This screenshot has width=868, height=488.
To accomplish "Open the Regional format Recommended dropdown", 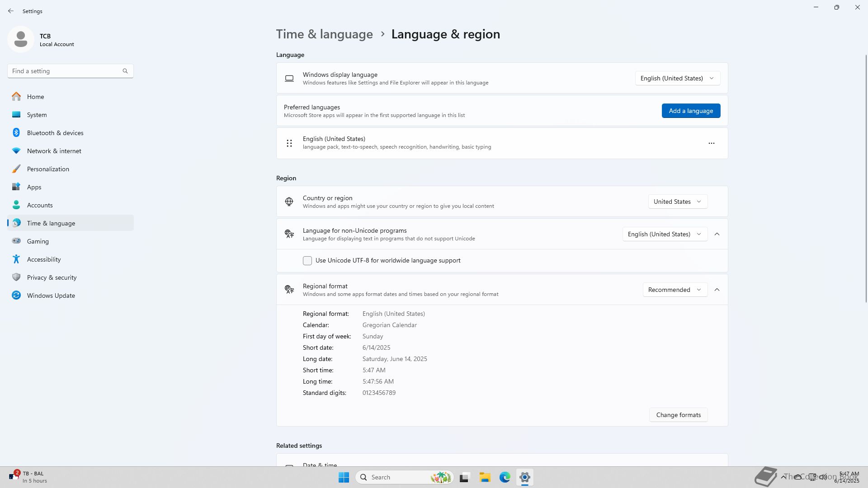I will pyautogui.click(x=675, y=290).
